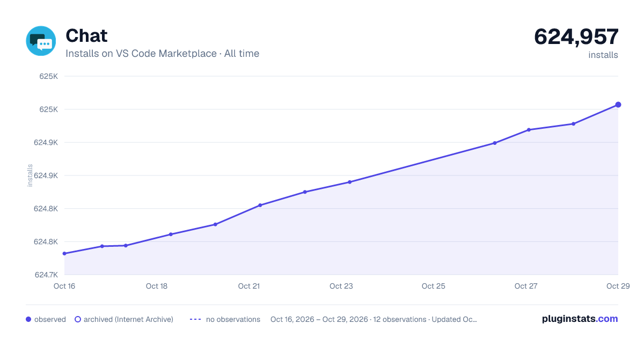Screen dimensions: 644x338
Task: Click the 'installs' label under 624,957
Action: 603,55
